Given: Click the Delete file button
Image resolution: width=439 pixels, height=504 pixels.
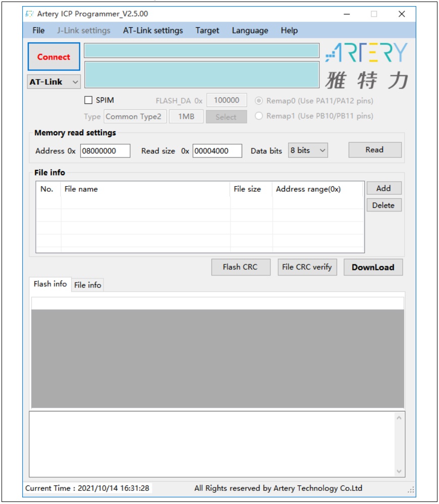Looking at the screenshot, I should (384, 205).
